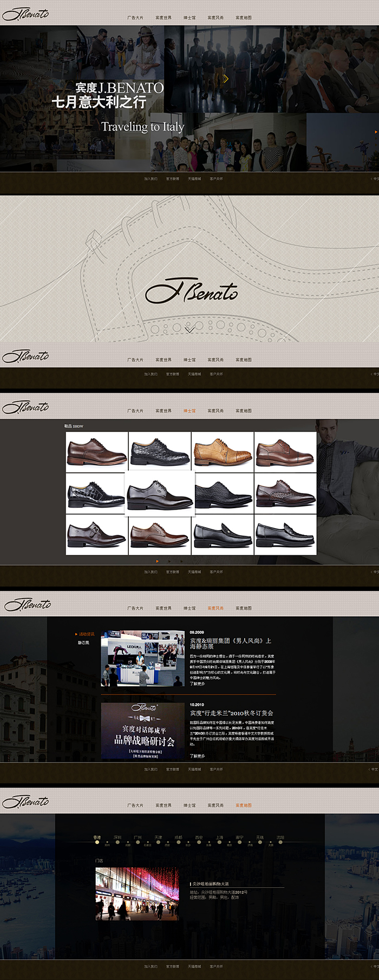Select 沈阳 on the city timeline
Screen dimensions: 379x980
point(280,838)
